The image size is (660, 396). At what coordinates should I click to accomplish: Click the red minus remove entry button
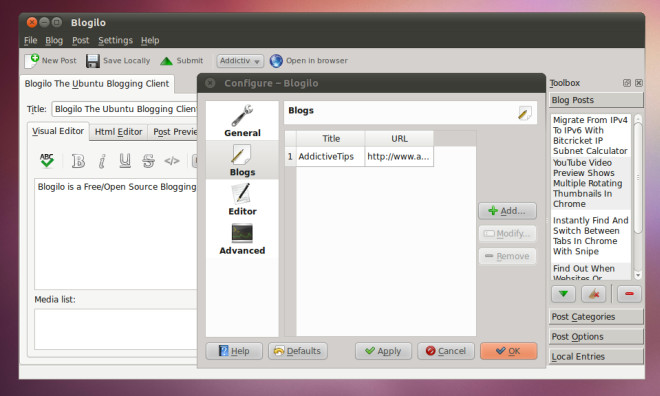pos(629,293)
